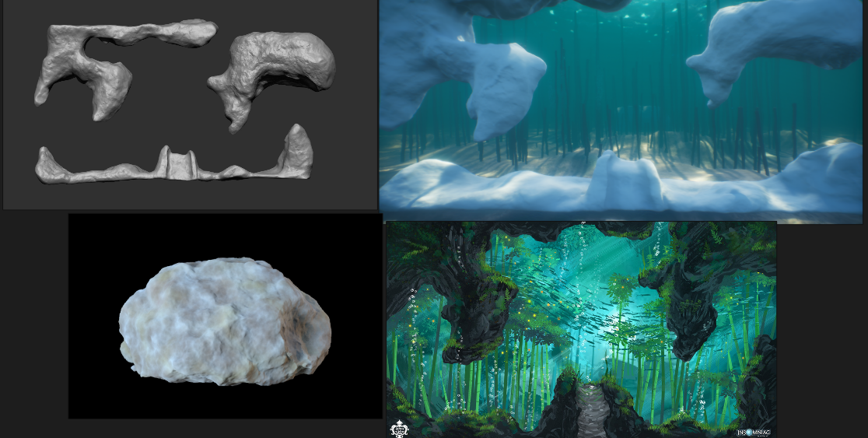Open the bamboo forest concept art painting
The image size is (868, 438).
pyautogui.click(x=581, y=329)
